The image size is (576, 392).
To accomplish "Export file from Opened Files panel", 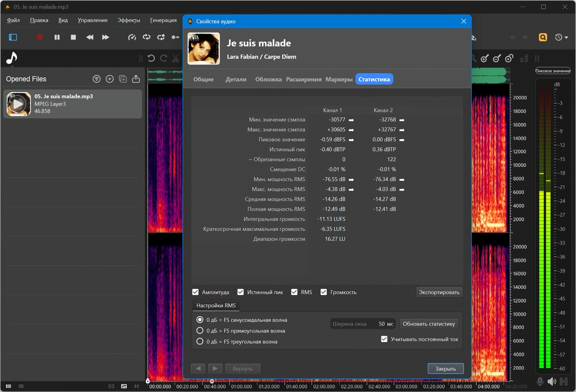I will tap(136, 79).
